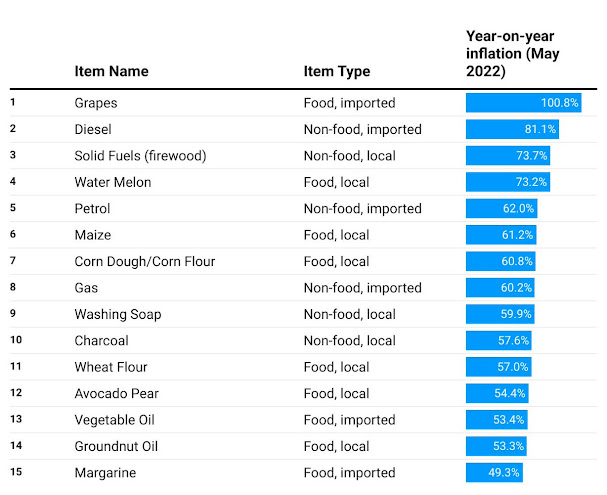Click Margarine's "Food, imported" type cell
This screenshot has height=495, width=607.
(349, 472)
